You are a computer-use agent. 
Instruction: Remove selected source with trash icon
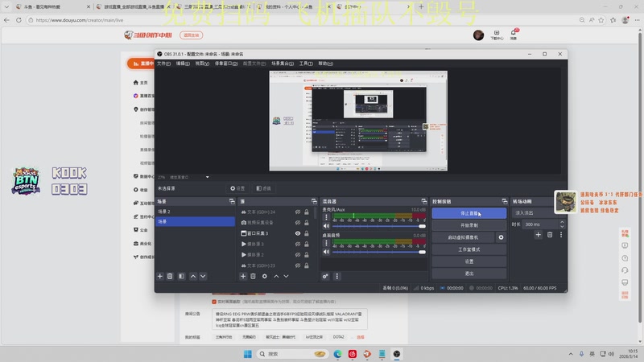253,276
